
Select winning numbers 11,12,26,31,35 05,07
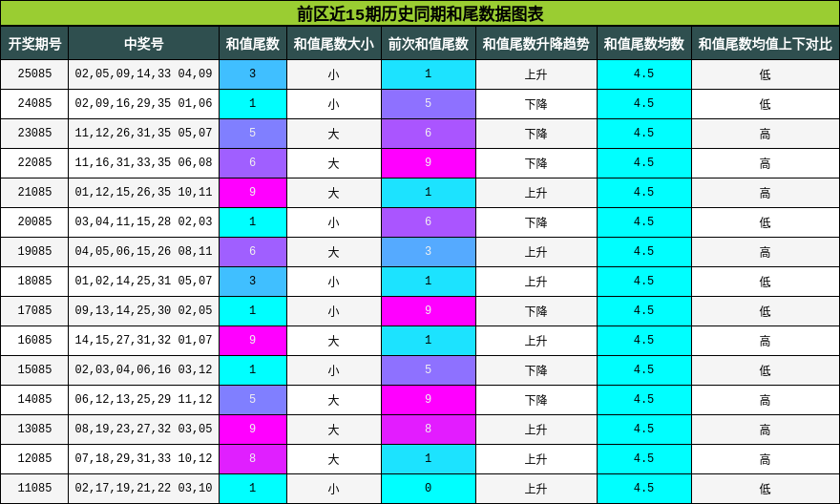pyautogui.click(x=143, y=133)
